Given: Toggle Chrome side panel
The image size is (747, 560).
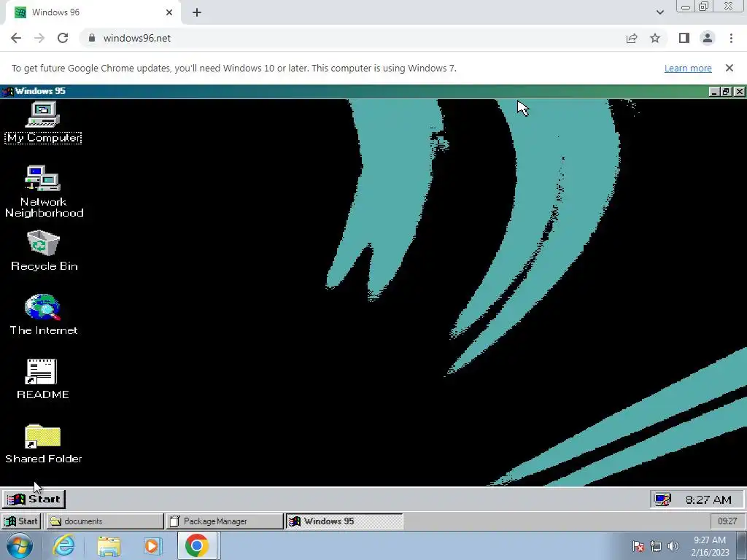Looking at the screenshot, I should (x=684, y=38).
